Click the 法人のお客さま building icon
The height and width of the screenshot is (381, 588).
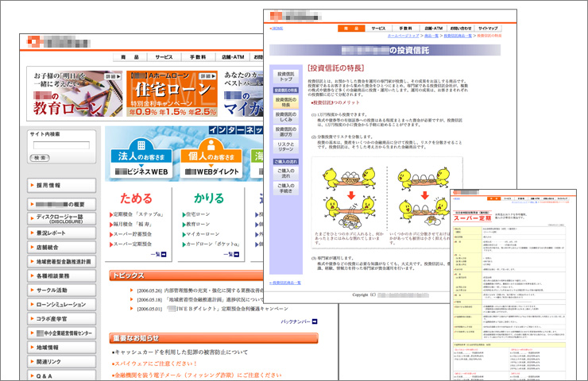click(x=141, y=145)
